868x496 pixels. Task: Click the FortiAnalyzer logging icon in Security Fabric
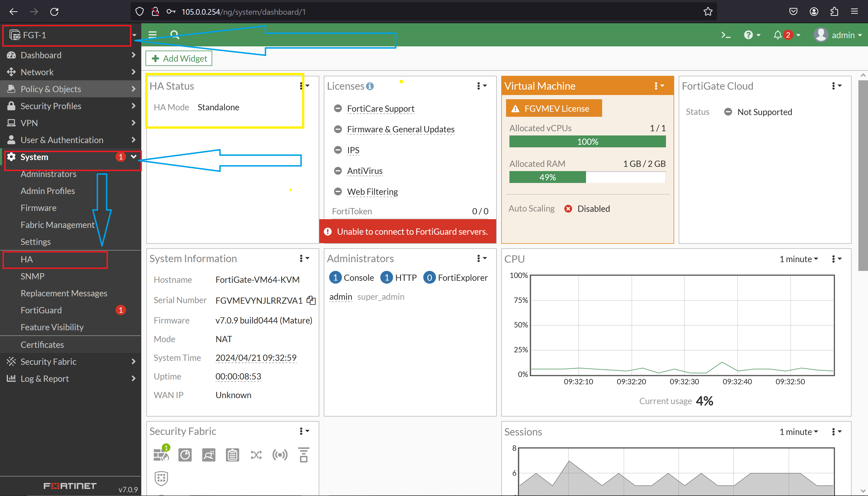(x=185, y=455)
